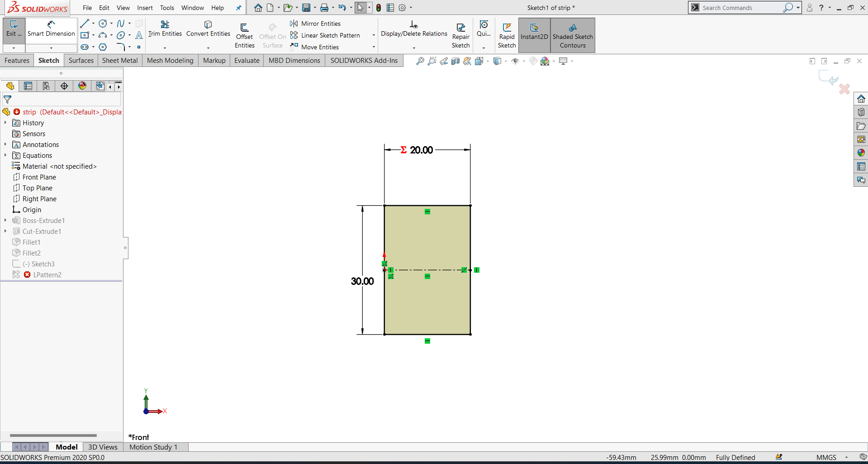Expand the Annotations tree node
The image size is (868, 464).
click(x=5, y=144)
